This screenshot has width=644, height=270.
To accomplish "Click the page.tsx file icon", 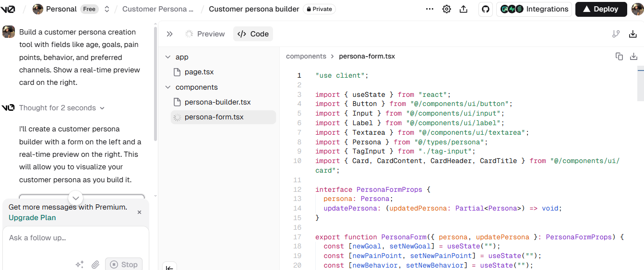I will coord(177,72).
